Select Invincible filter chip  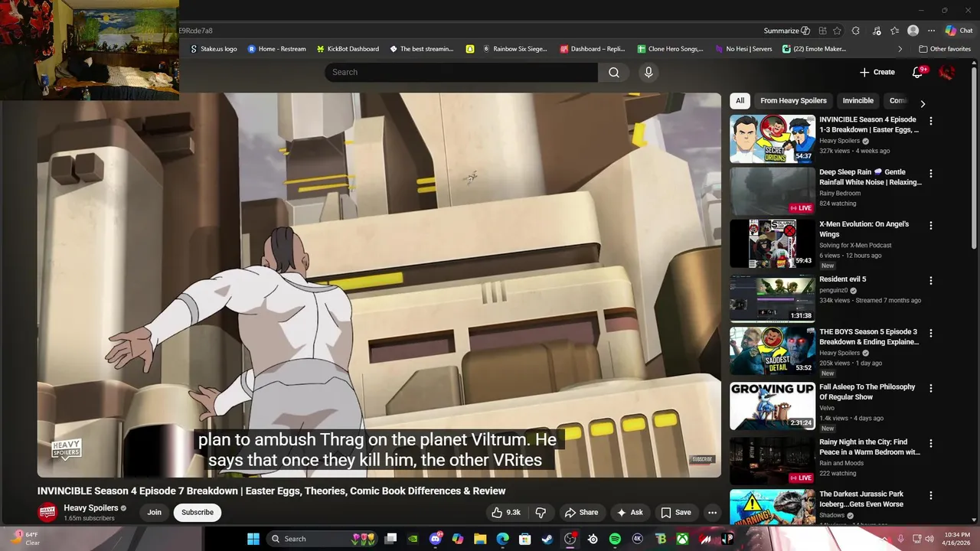[x=857, y=100]
